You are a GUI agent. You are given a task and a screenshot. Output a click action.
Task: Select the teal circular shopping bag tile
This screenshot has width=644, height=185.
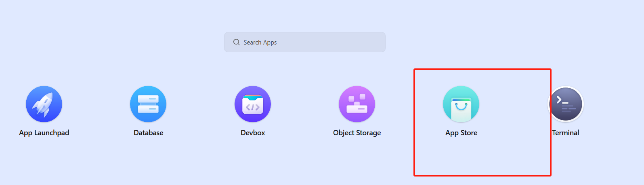[461, 104]
